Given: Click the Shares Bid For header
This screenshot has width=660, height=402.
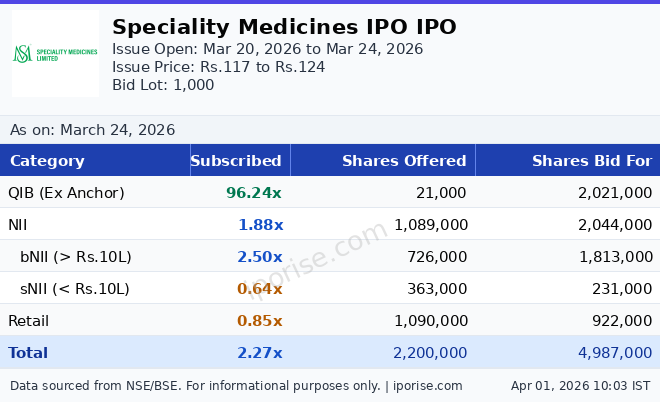Looking at the screenshot, I should [591, 161].
